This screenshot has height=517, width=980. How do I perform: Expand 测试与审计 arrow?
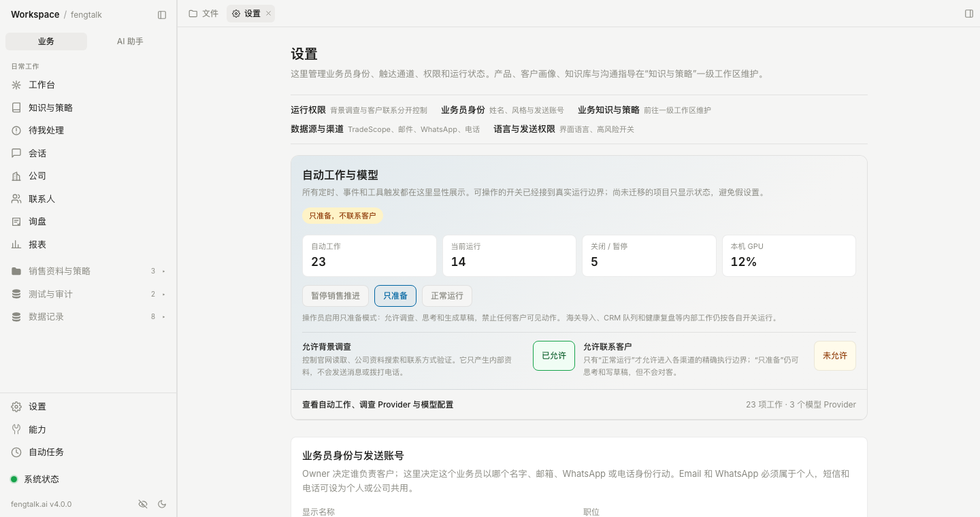(x=164, y=294)
